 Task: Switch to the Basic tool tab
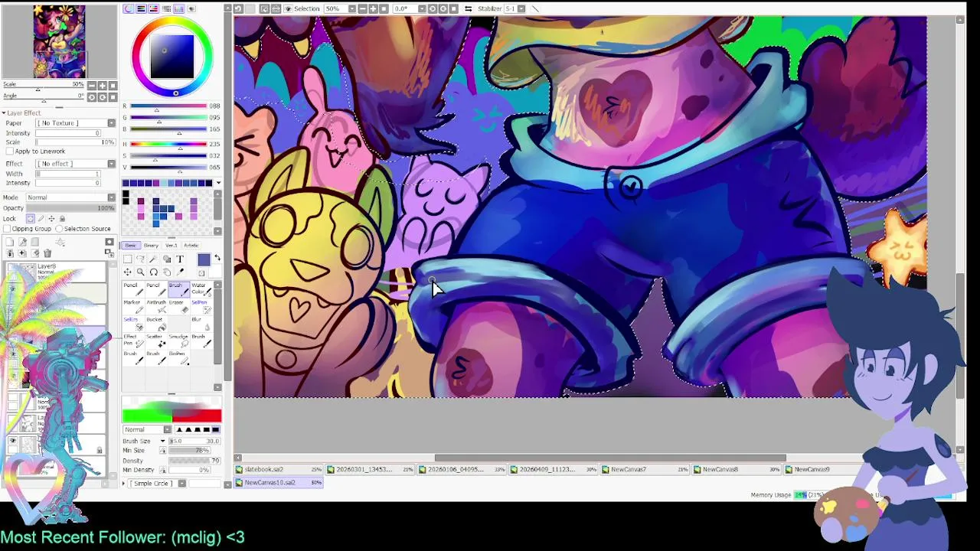click(131, 246)
